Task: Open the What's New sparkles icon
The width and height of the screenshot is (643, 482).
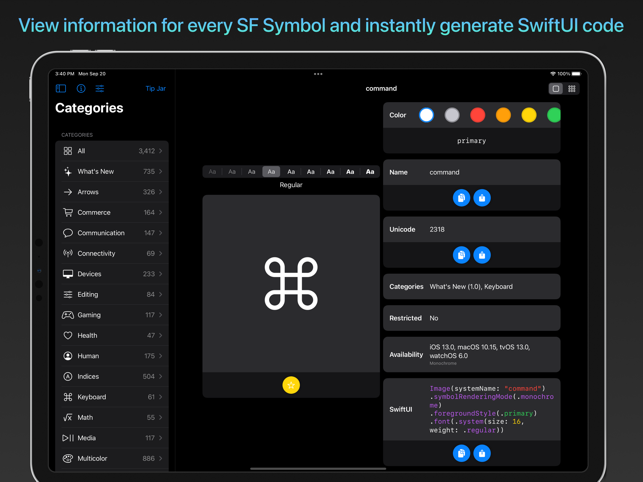Action: pos(68,171)
